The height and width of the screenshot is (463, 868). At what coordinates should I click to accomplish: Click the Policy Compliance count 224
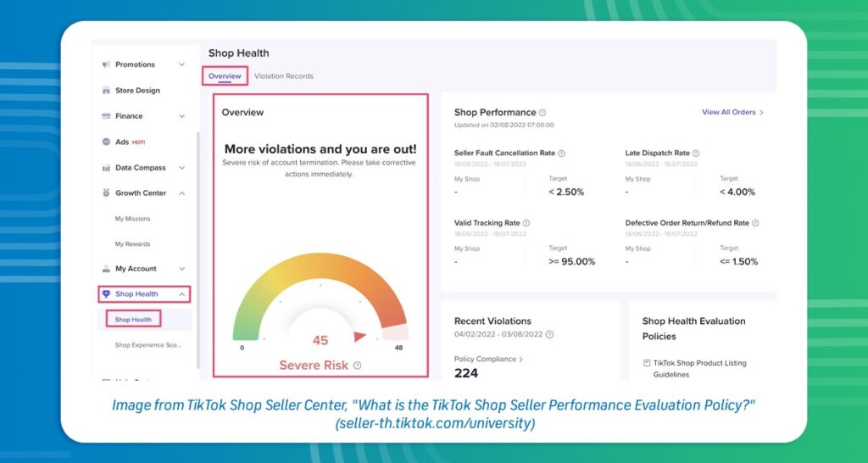(x=466, y=373)
